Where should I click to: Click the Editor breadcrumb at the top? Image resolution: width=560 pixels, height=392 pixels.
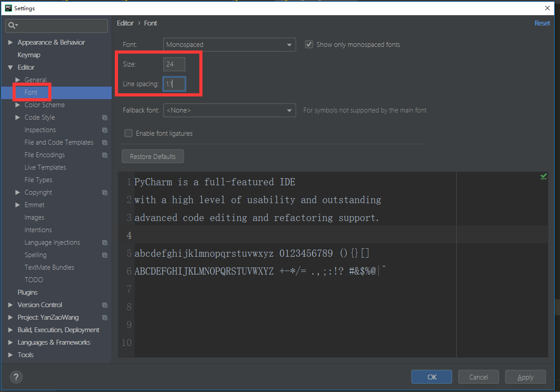click(125, 23)
